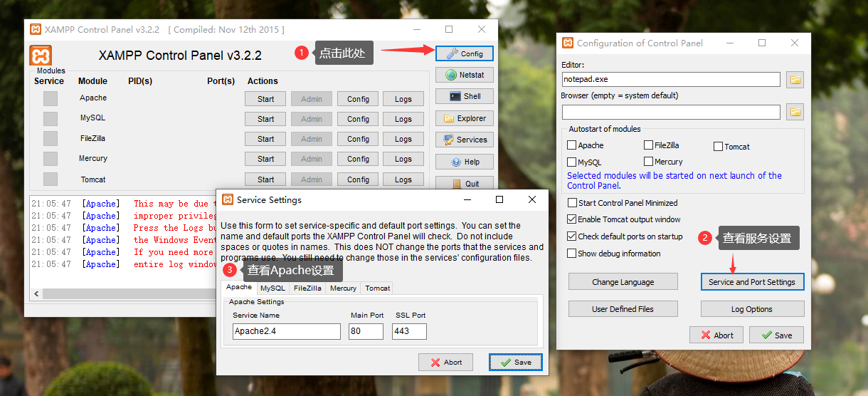Switch to the Apache tab in Service Settings

(239, 287)
